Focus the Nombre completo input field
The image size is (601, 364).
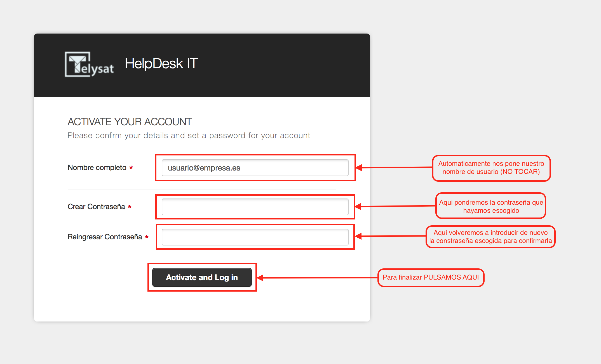255,168
